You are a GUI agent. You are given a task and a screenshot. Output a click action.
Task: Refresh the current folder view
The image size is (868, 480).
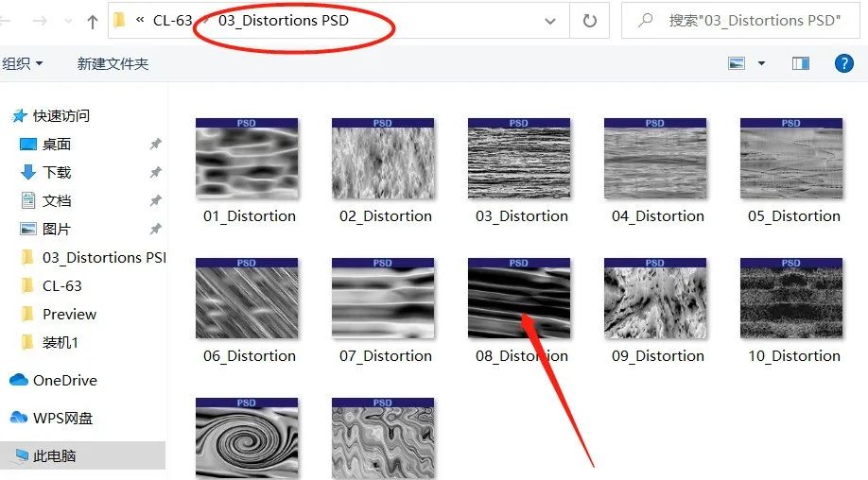point(590,20)
